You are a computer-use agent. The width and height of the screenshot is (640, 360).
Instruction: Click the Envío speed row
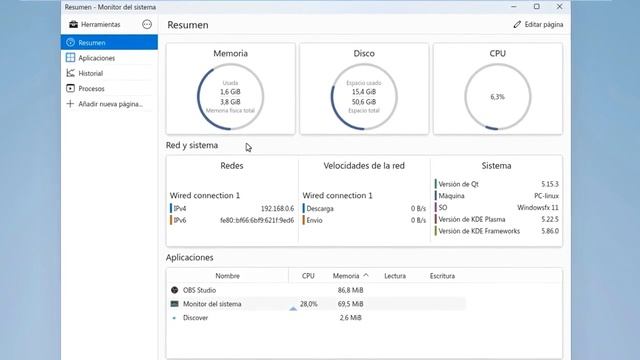364,220
